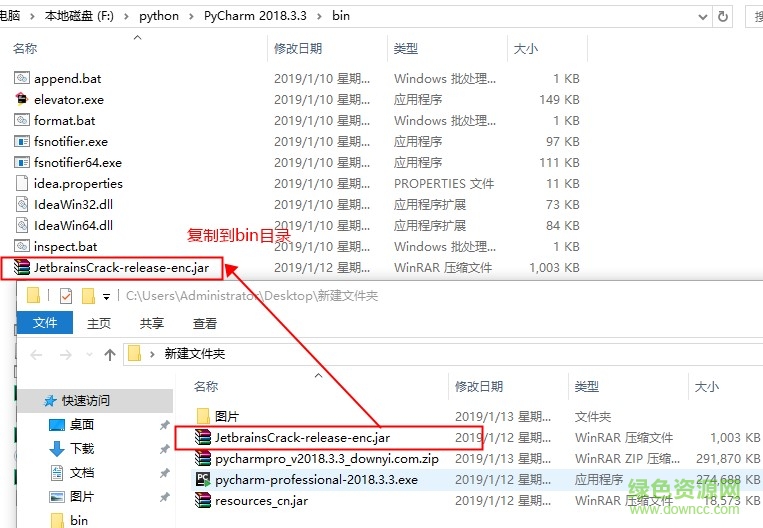
Task: Click the quick access star icon
Action: 50,401
